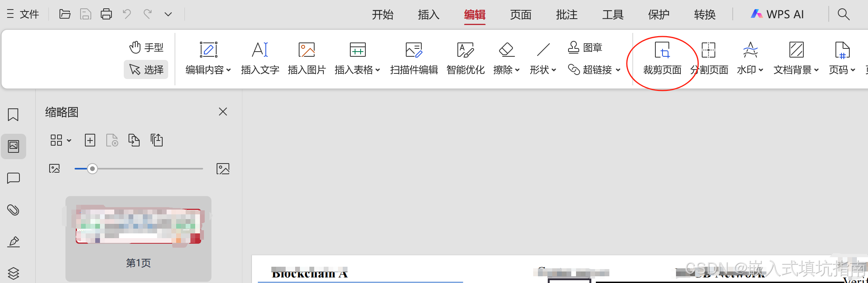Click the 擦除 eraser icon

point(507,50)
